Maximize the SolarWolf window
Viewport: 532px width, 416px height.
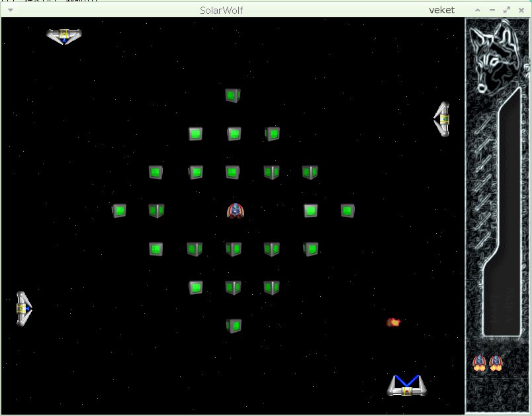[x=507, y=10]
